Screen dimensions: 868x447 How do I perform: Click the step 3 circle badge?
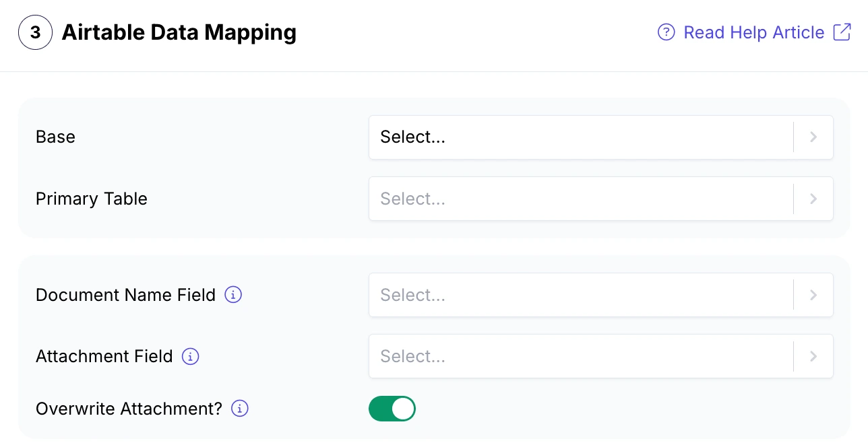(35, 32)
